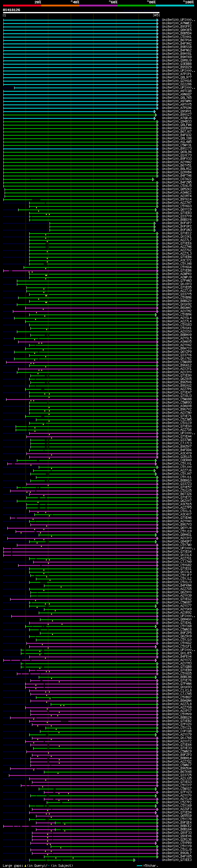Open hit UniRef100_C5X441
The image size is (197, 868).
[177, 37]
